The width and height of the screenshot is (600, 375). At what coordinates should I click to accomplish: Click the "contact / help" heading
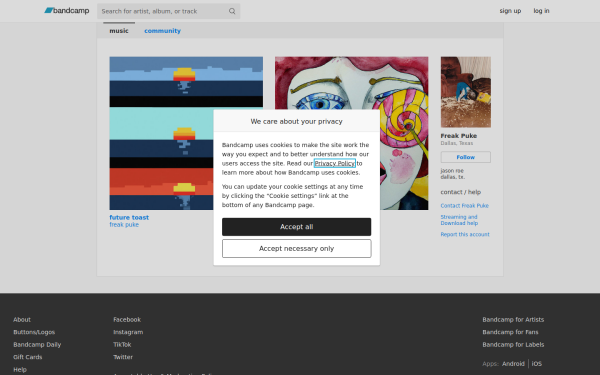click(461, 192)
